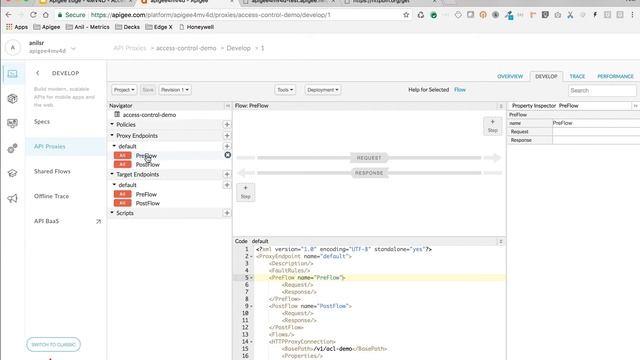Click the REQUEST label in flow diagram
The width and height of the screenshot is (640, 360).
[x=369, y=158]
